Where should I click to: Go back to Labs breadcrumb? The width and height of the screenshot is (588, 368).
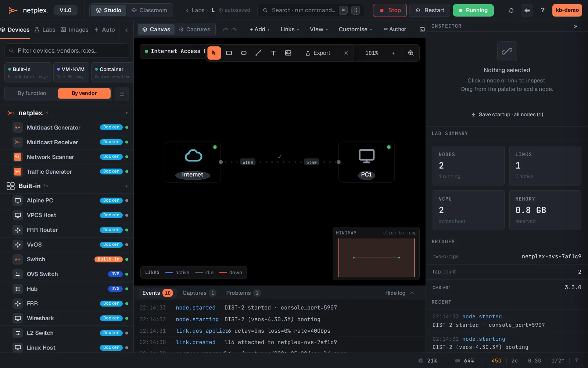pos(195,10)
